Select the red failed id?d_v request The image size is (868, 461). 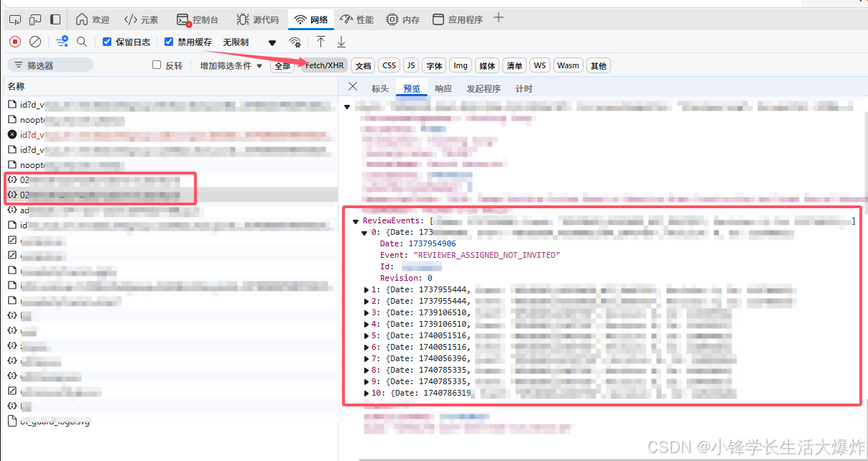pos(171,134)
